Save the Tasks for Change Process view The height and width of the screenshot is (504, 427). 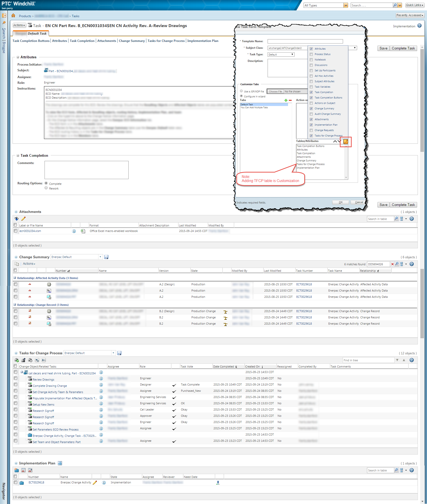[x=120, y=353]
